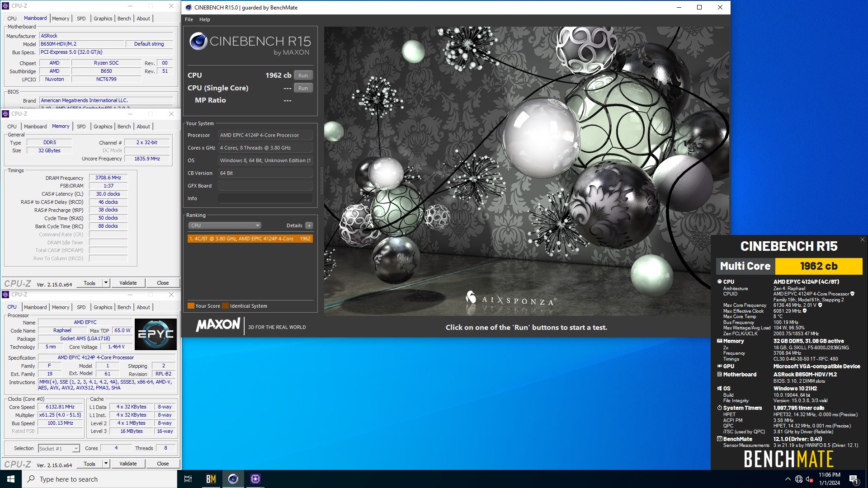Screen dimensions: 868x488
Task: Open the notification center icon
Action: click(854, 479)
